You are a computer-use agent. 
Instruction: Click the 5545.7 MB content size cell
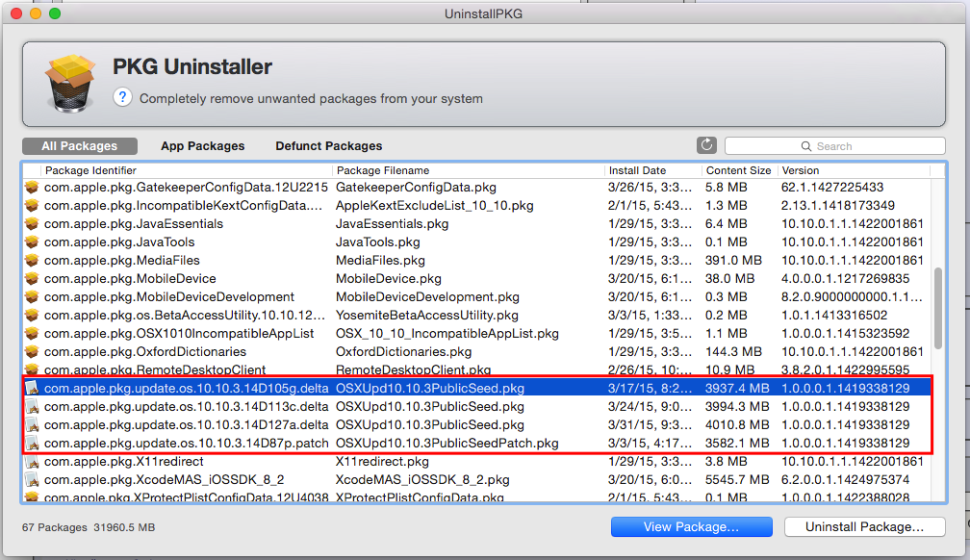737,479
